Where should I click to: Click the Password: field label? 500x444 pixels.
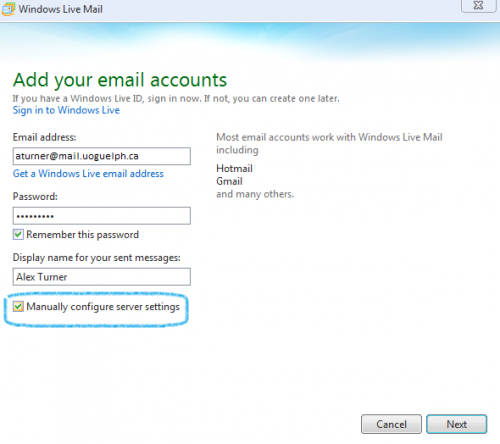[x=35, y=196]
